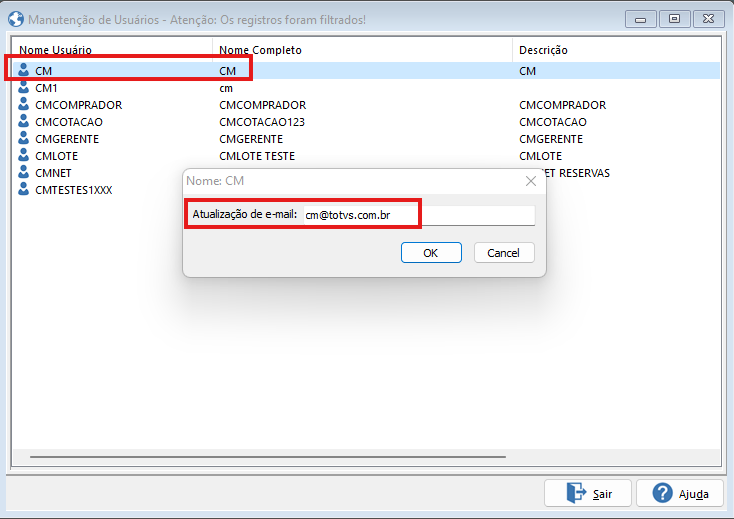Click the horizontal scrollbar of the user list
This screenshot has height=519, width=734.
click(268, 456)
